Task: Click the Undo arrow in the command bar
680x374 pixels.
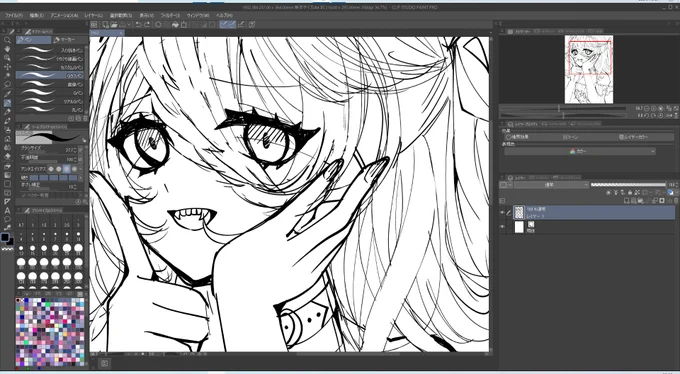Action: 138,25
